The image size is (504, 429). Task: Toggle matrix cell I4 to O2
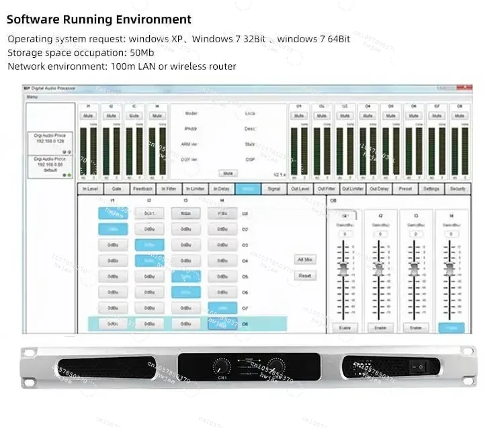tap(222, 230)
